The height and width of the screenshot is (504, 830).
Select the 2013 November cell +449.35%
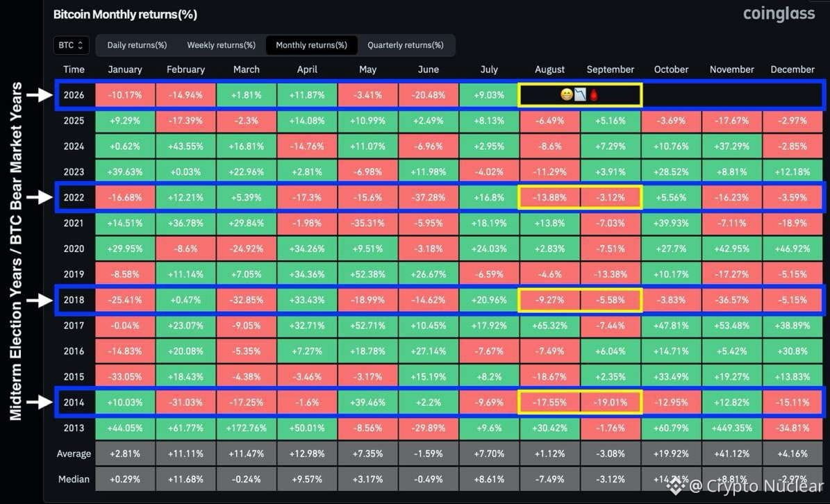(731, 428)
